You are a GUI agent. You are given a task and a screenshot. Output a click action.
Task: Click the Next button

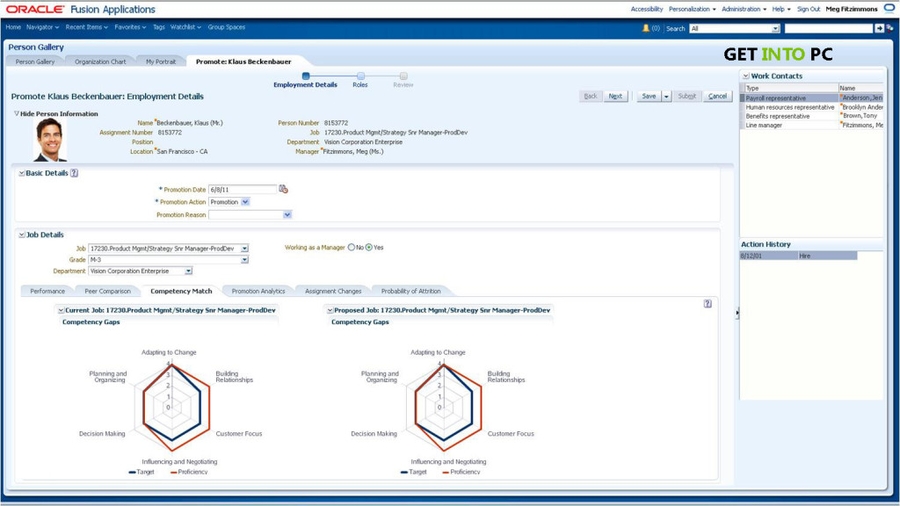tap(615, 96)
